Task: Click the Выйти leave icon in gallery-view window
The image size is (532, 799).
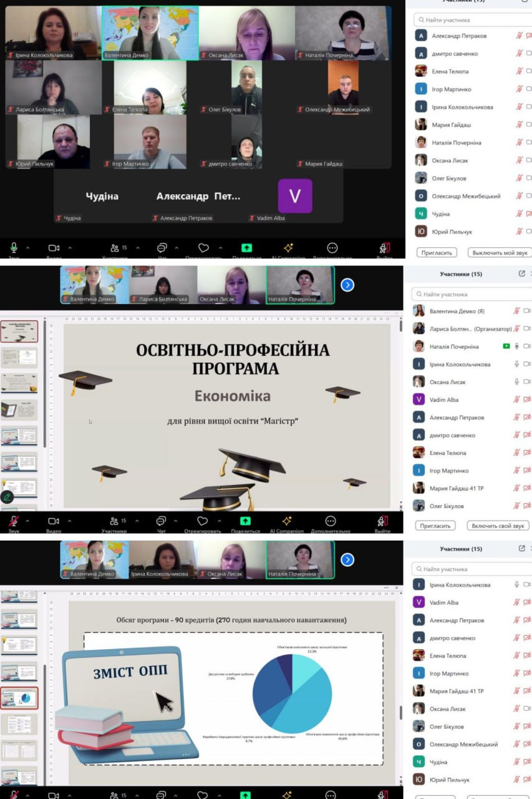Action: (x=384, y=248)
